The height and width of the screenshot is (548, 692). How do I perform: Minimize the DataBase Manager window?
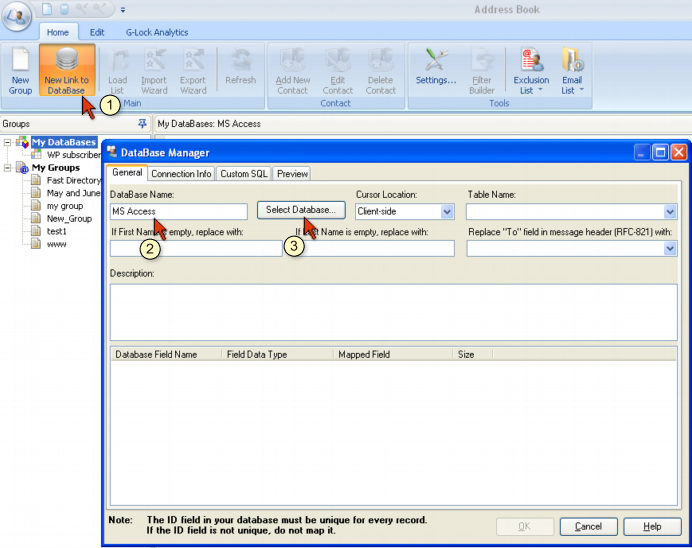click(x=642, y=153)
